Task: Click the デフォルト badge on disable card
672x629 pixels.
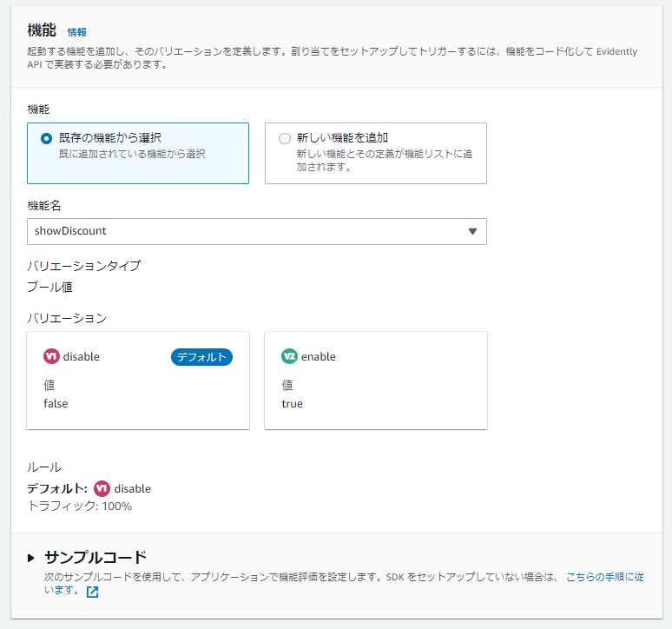Action: coord(201,356)
